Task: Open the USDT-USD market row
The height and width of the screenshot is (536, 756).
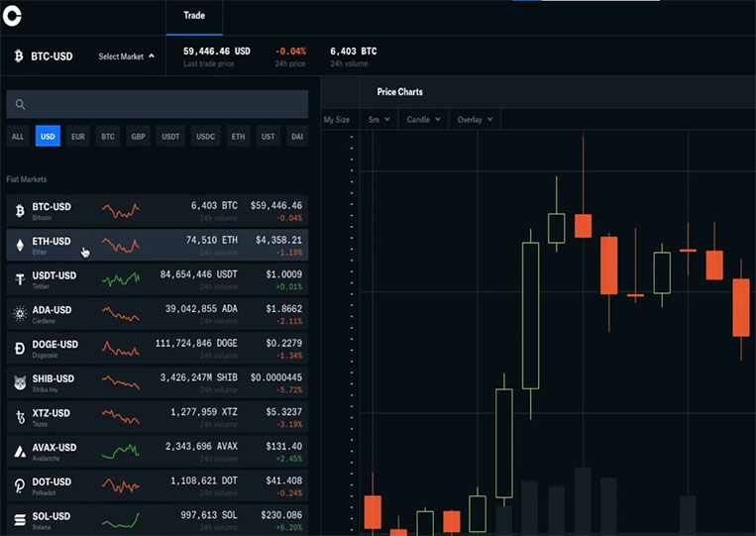Action: 158,279
